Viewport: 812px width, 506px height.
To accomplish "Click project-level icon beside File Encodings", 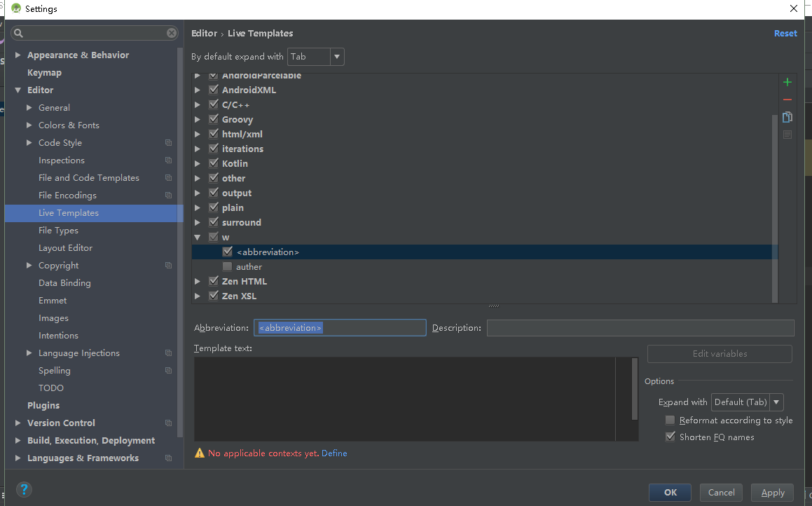I will tap(168, 196).
